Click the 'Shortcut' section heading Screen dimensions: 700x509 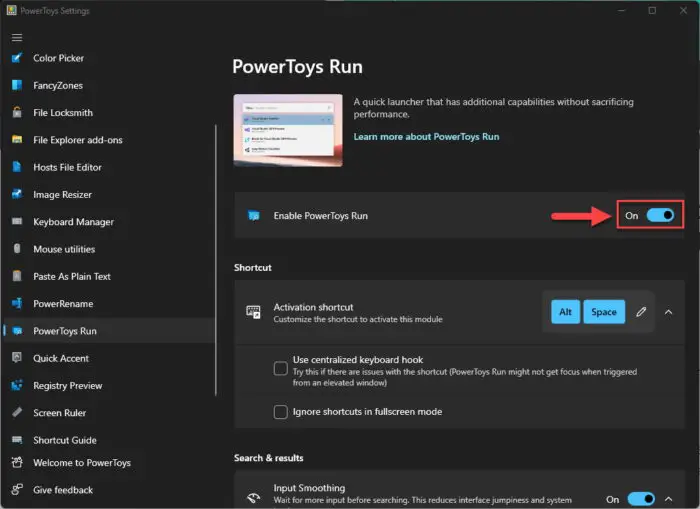(x=253, y=267)
